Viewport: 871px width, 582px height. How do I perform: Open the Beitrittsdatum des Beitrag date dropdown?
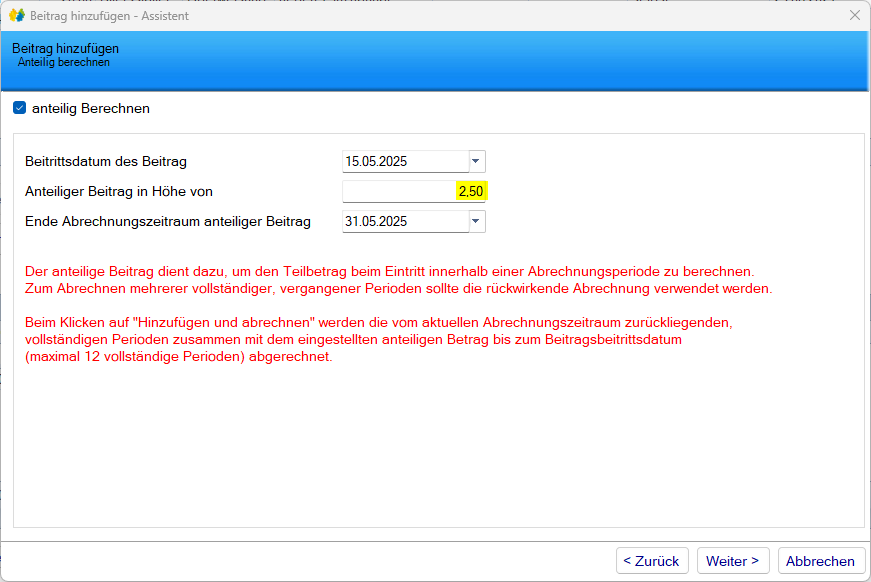(x=476, y=161)
